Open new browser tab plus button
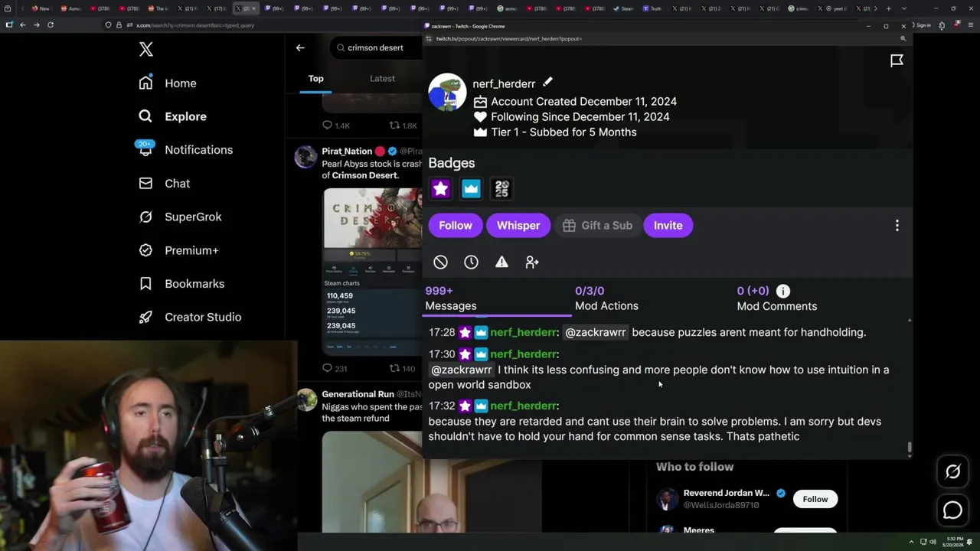980x551 pixels. coord(888,8)
